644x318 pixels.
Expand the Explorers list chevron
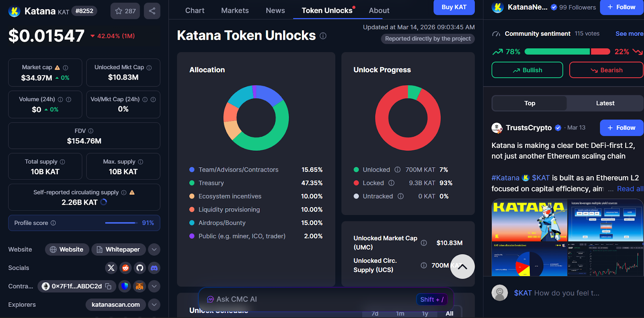click(x=154, y=304)
